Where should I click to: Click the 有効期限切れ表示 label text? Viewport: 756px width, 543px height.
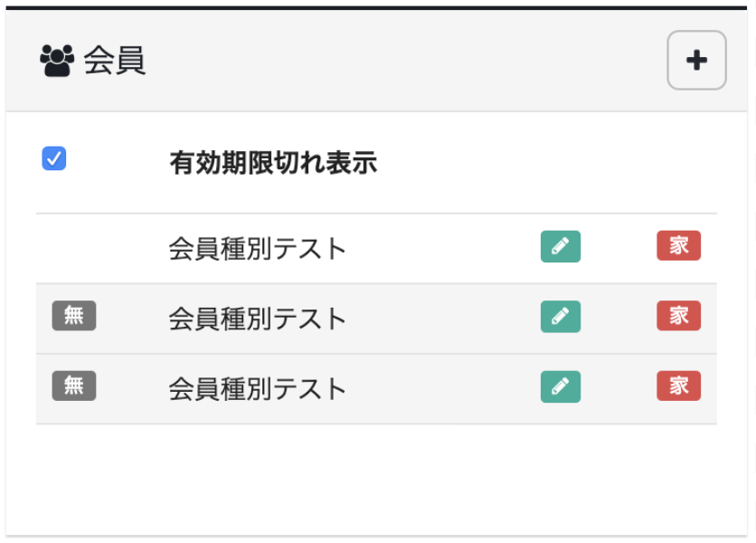tap(273, 164)
